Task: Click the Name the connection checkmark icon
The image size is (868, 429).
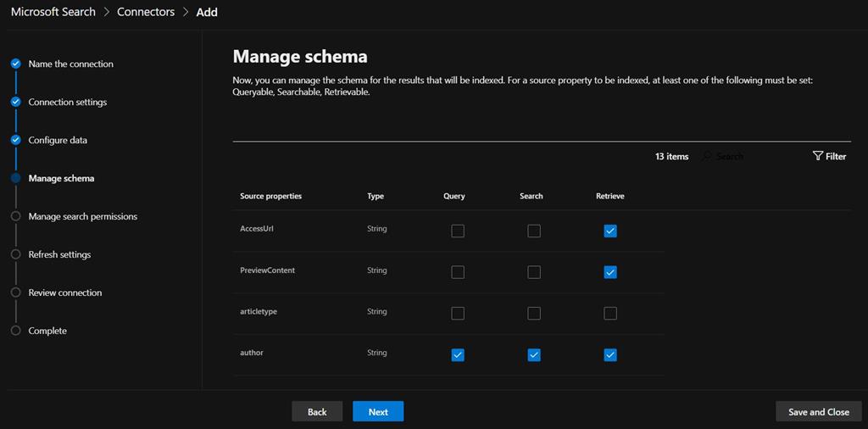Action: pos(16,64)
